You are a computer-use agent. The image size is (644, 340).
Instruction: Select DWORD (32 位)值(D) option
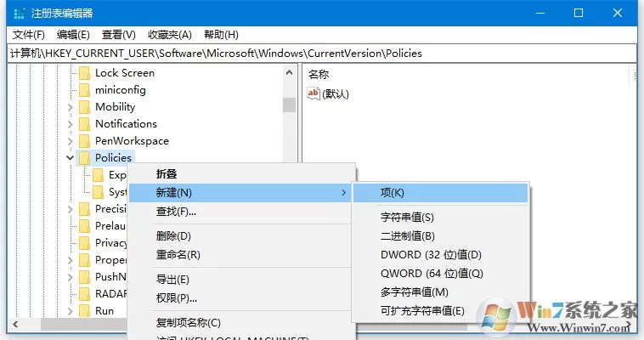click(431, 255)
